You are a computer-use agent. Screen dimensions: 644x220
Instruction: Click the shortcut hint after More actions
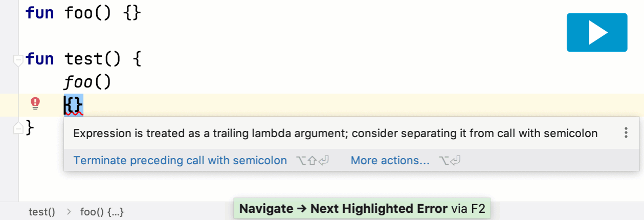(450, 161)
